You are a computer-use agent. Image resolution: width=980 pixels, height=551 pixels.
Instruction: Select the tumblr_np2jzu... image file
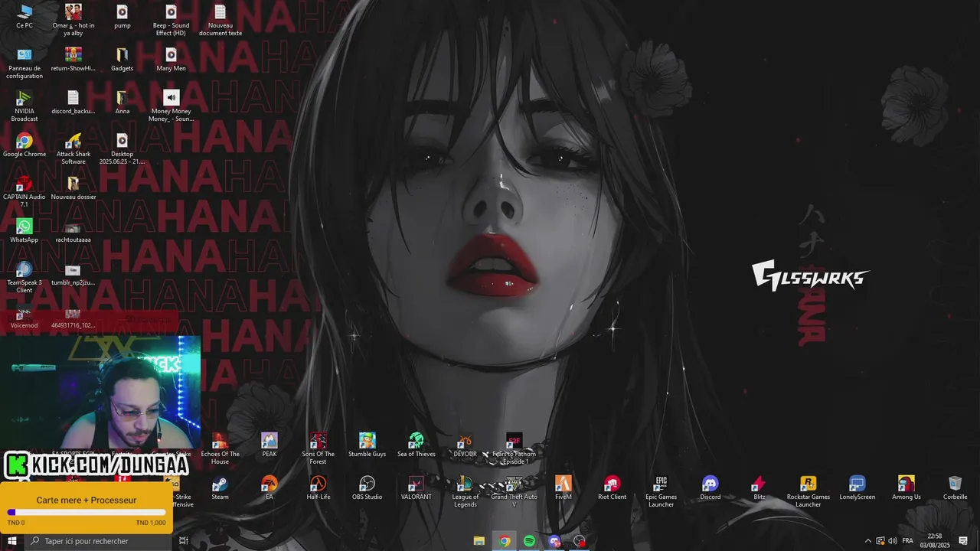[x=73, y=275]
